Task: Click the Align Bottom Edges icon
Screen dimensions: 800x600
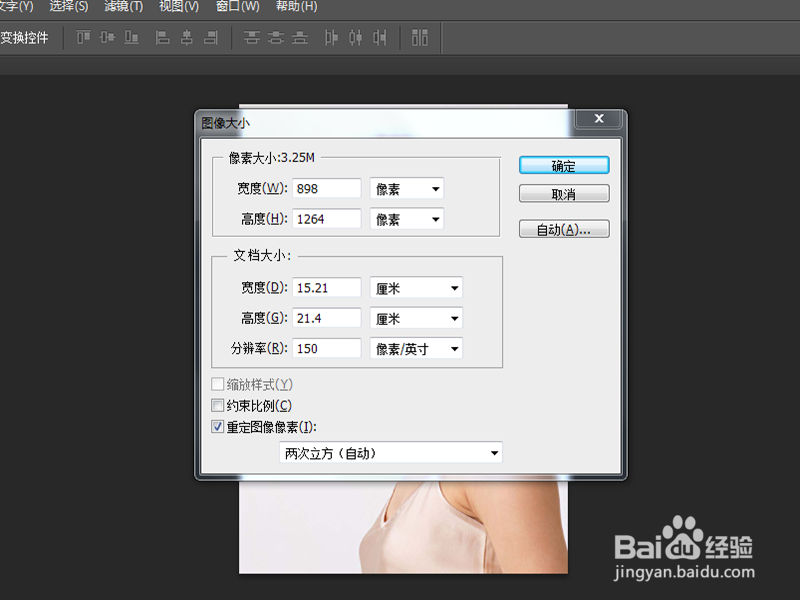Action: click(x=132, y=37)
